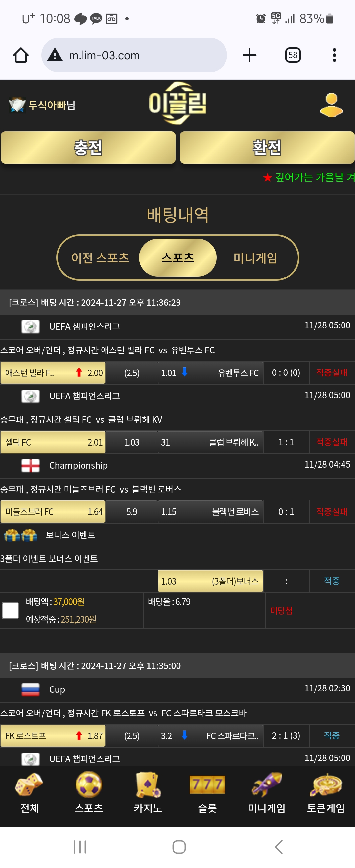Open the browser three-dot menu
This screenshot has height=868, width=355.
tap(334, 55)
